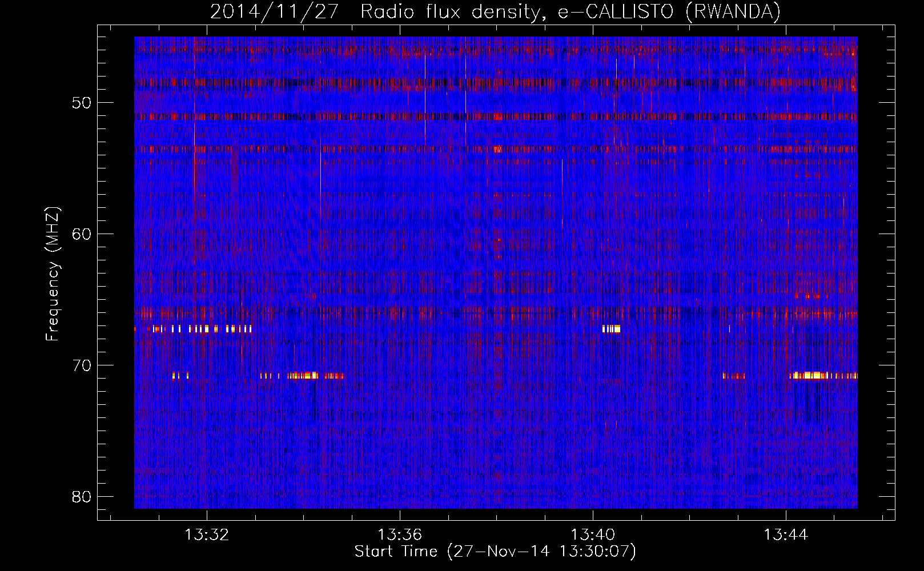Click the '13:32' time tick label
Screen dimensions: 924x571
(x=207, y=534)
